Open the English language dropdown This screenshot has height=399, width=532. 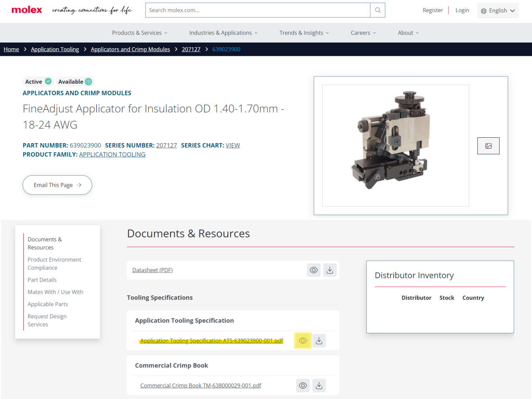point(498,10)
